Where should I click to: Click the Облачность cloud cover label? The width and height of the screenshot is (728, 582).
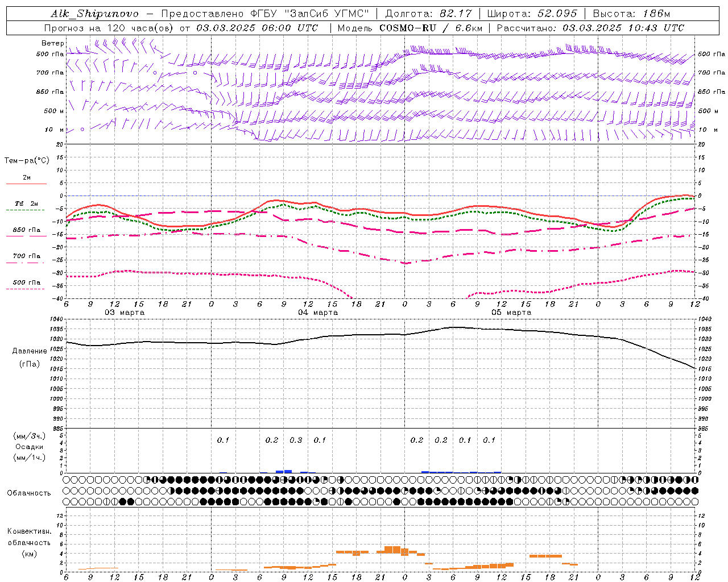point(29,493)
